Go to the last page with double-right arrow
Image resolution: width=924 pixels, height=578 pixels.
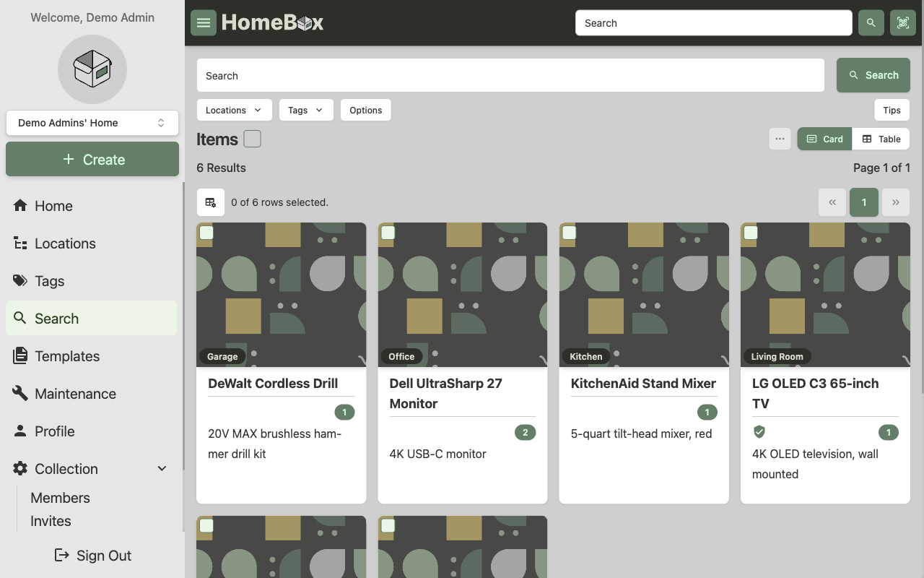coord(896,202)
